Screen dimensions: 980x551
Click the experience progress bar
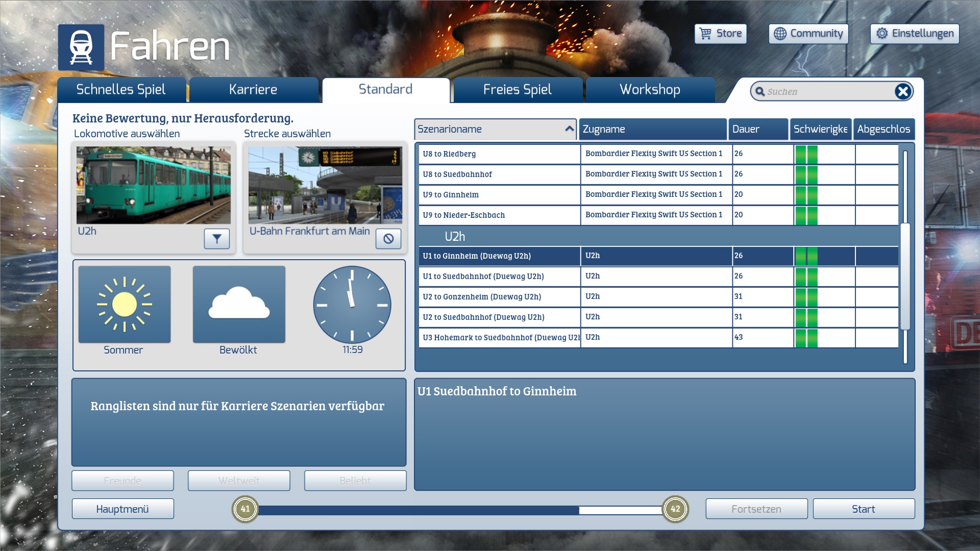coord(459,510)
